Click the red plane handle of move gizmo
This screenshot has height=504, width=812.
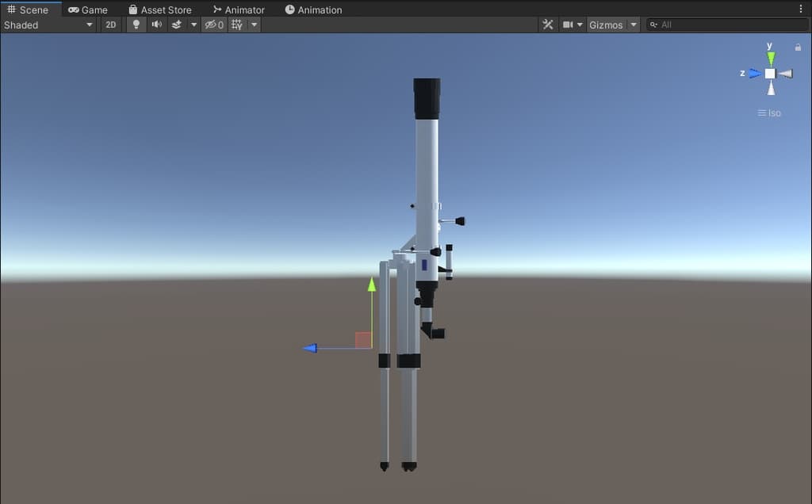(363, 340)
